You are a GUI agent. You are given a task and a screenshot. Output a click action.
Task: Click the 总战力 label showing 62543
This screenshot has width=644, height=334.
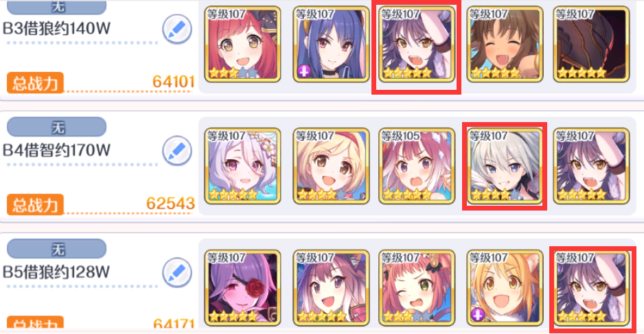[35, 205]
